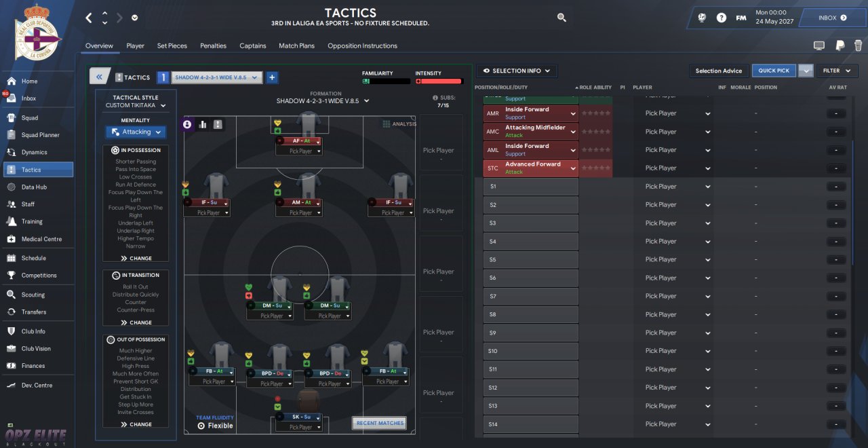Viewport: 868px width, 448px height.
Task: Select tactic slot number 1
Action: [x=163, y=77]
